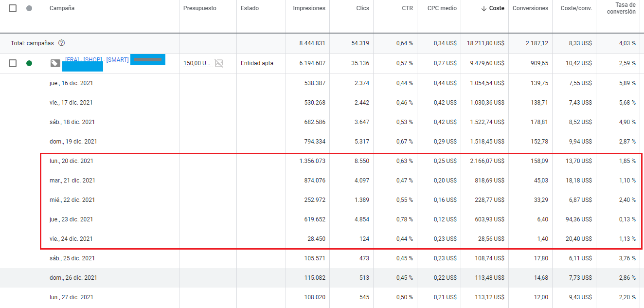
Task: Sort by the CPC medio column header
Action: click(442, 8)
